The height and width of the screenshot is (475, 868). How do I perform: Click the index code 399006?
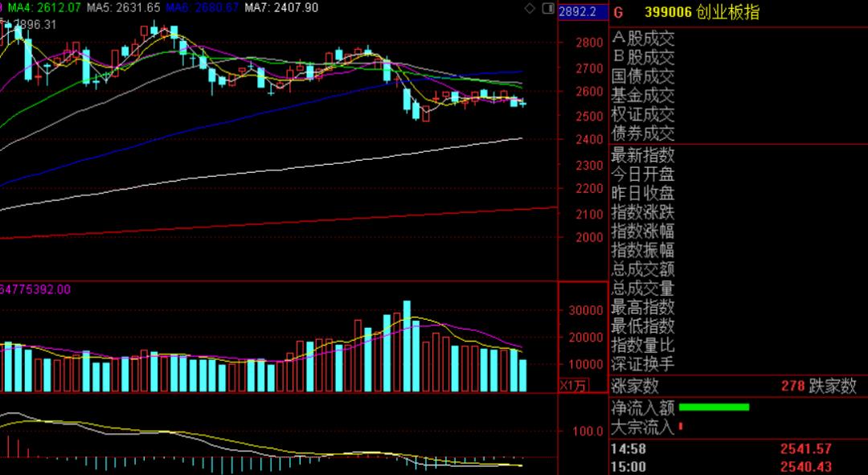coord(668,12)
